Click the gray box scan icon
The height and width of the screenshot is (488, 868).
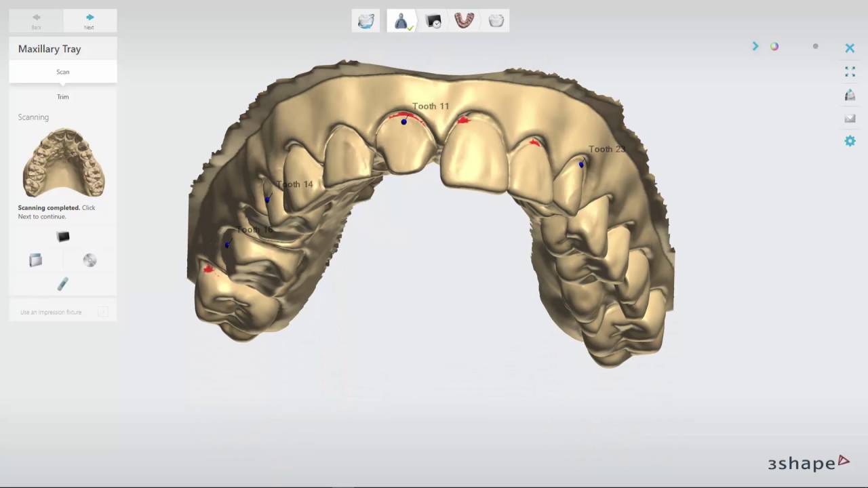coord(35,260)
